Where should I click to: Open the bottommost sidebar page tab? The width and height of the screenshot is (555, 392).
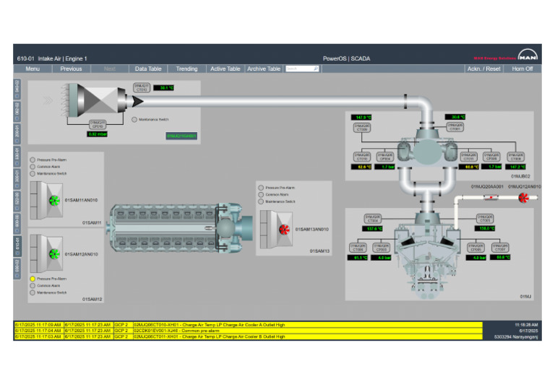[17, 269]
